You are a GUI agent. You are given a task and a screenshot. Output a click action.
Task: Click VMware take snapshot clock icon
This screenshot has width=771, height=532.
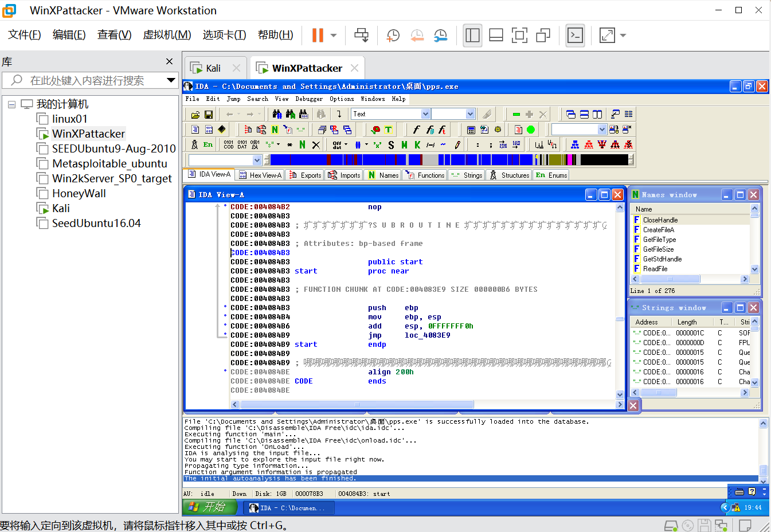(393, 35)
